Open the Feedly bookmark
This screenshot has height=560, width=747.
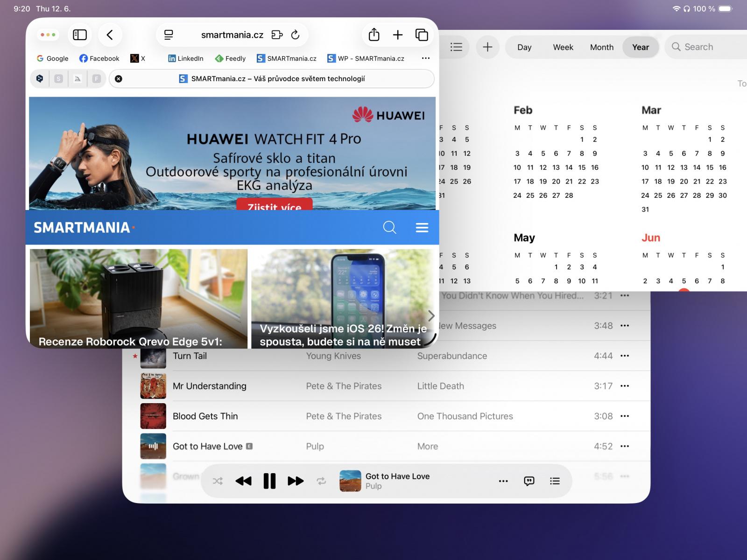click(230, 58)
